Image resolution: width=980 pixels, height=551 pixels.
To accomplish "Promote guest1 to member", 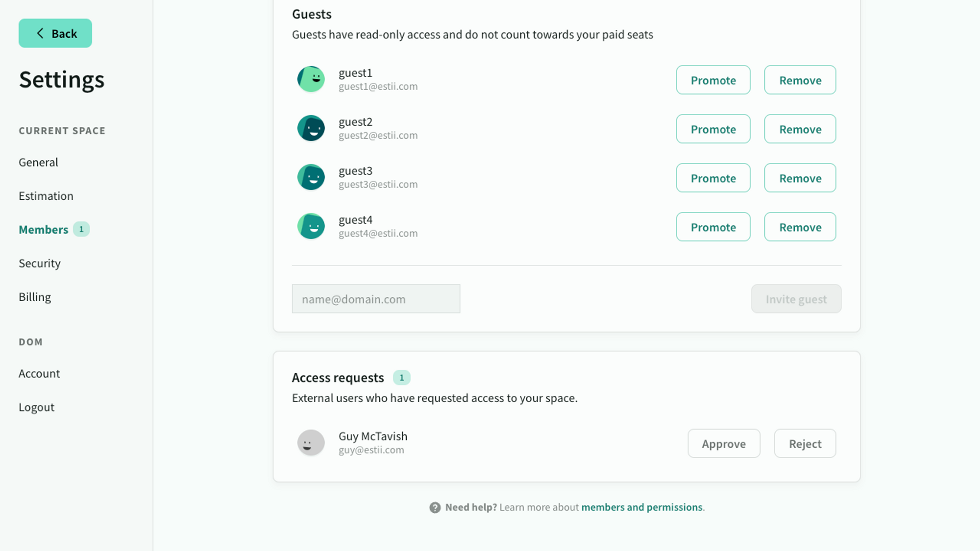I will coord(713,80).
